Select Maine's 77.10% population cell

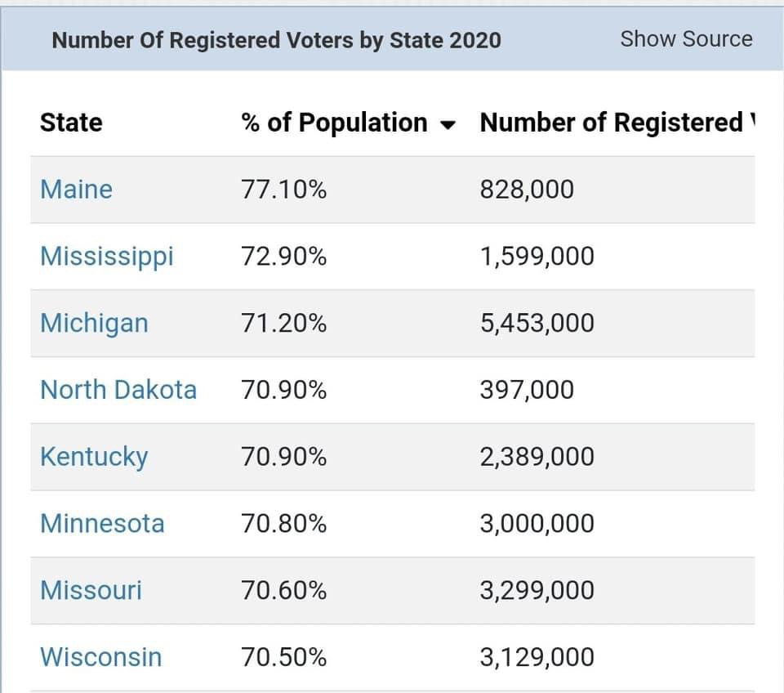click(x=283, y=190)
